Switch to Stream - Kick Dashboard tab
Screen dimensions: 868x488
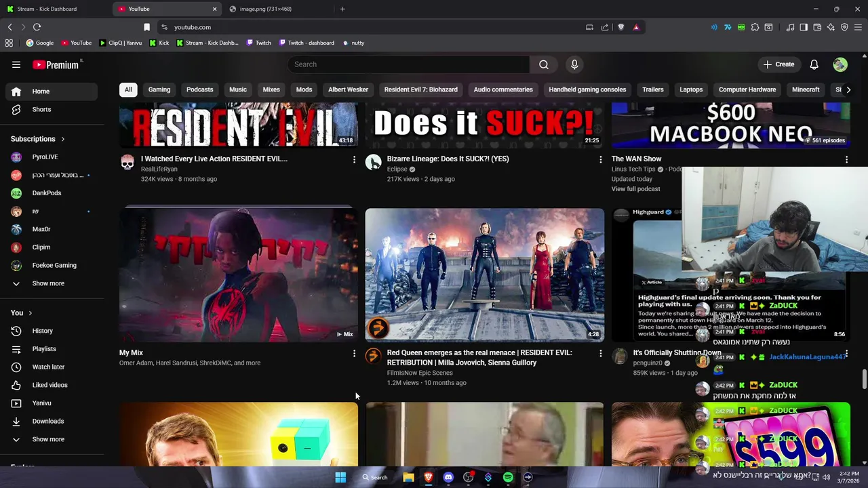(x=54, y=9)
